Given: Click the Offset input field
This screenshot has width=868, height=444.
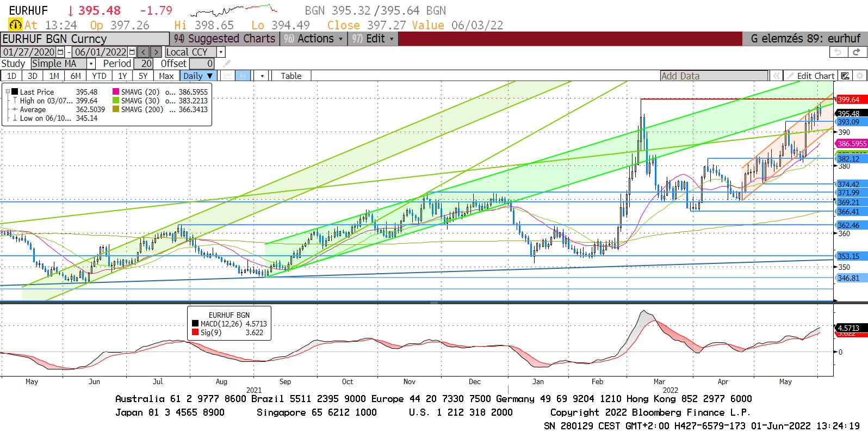Looking at the screenshot, I should 202,64.
